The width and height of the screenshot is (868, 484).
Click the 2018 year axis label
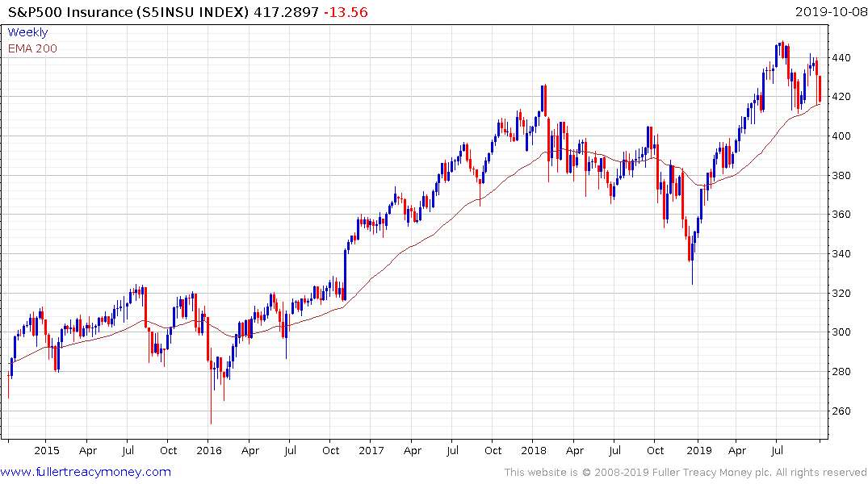(x=534, y=450)
